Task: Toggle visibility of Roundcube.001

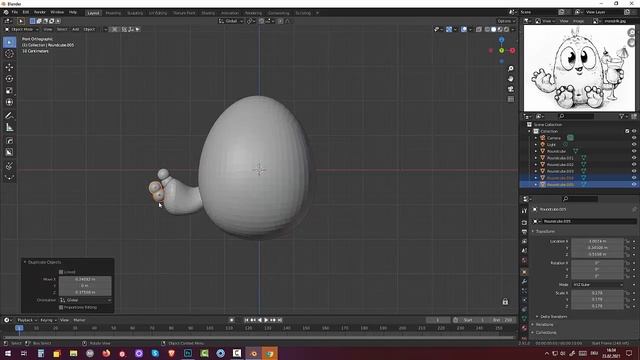Action: tap(634, 158)
